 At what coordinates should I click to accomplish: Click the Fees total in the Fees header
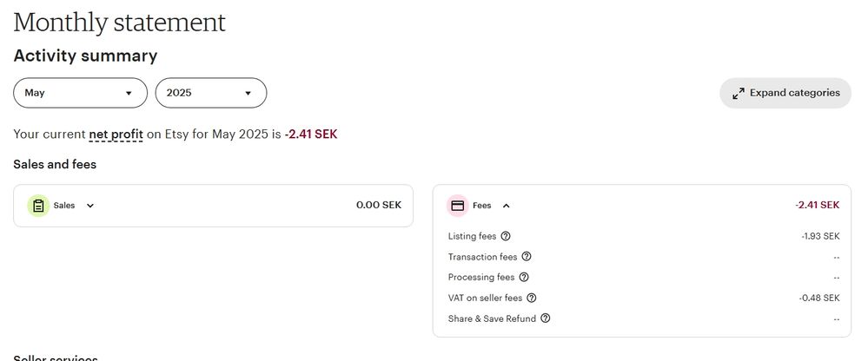coord(817,205)
